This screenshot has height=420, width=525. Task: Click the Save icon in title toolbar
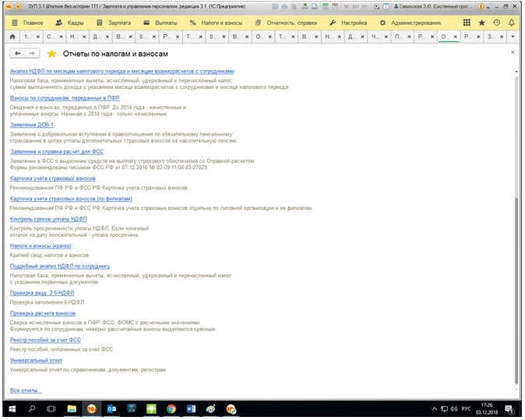click(275, 6)
